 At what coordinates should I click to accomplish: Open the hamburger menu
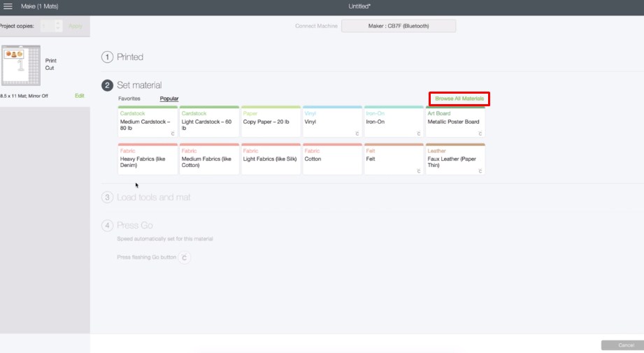point(8,6)
